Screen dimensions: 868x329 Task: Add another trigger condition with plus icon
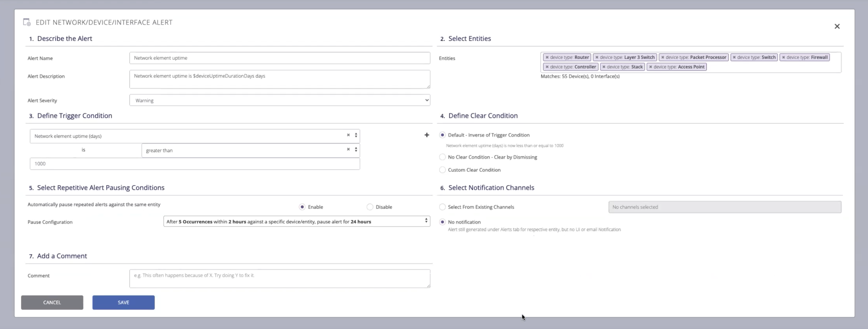(427, 135)
